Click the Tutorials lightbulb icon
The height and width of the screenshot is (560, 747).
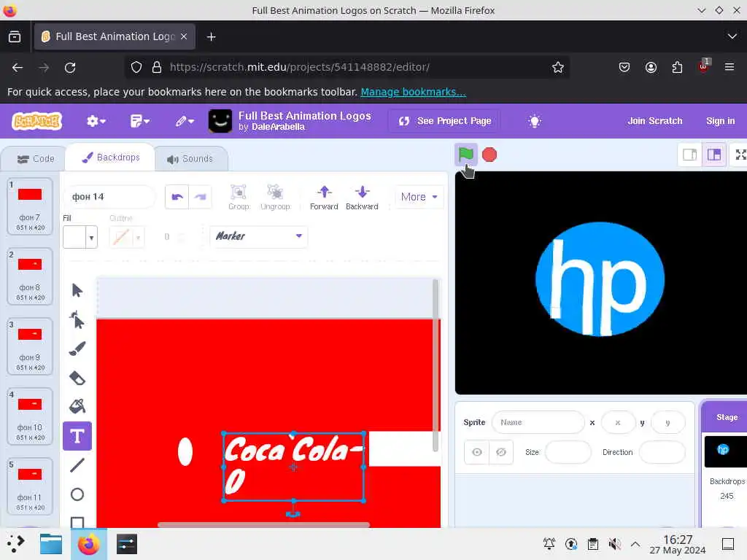535,121
